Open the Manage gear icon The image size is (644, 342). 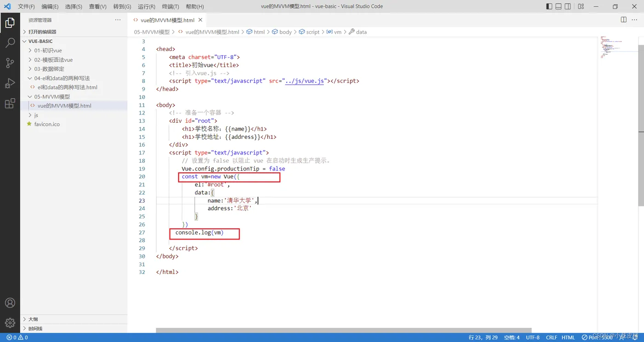[x=10, y=323]
